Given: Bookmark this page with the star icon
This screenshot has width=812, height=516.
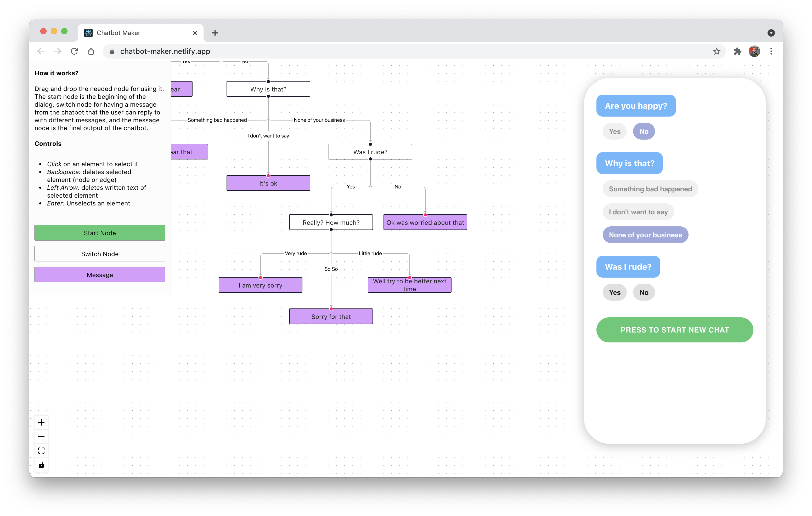Looking at the screenshot, I should tap(717, 51).
